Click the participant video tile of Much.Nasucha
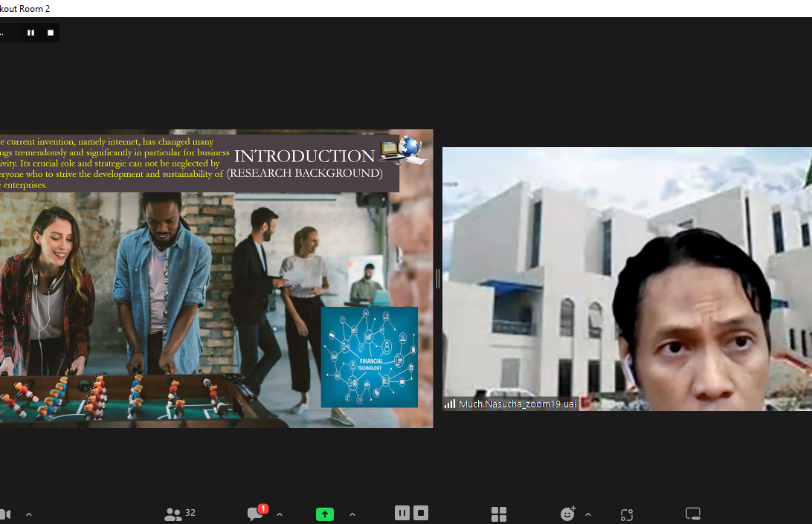The image size is (812, 524). click(627, 279)
